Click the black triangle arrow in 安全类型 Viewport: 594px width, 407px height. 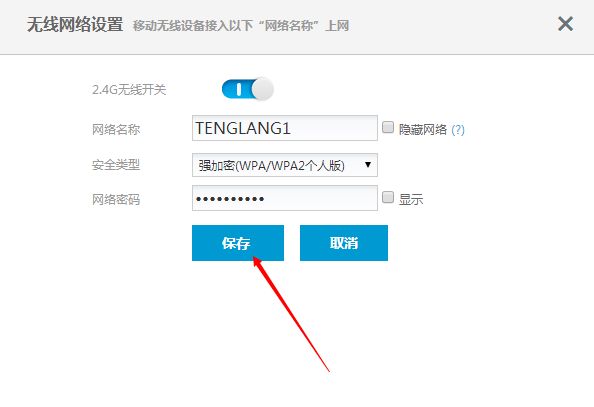coord(367,165)
